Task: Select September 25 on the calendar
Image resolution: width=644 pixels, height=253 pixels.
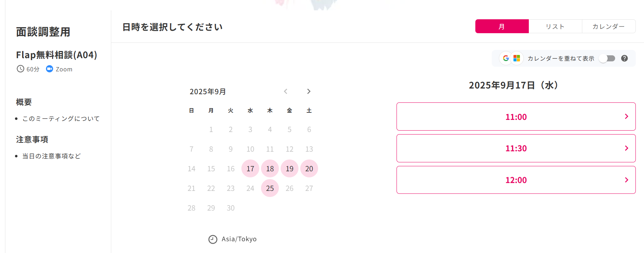Action: 270,188
